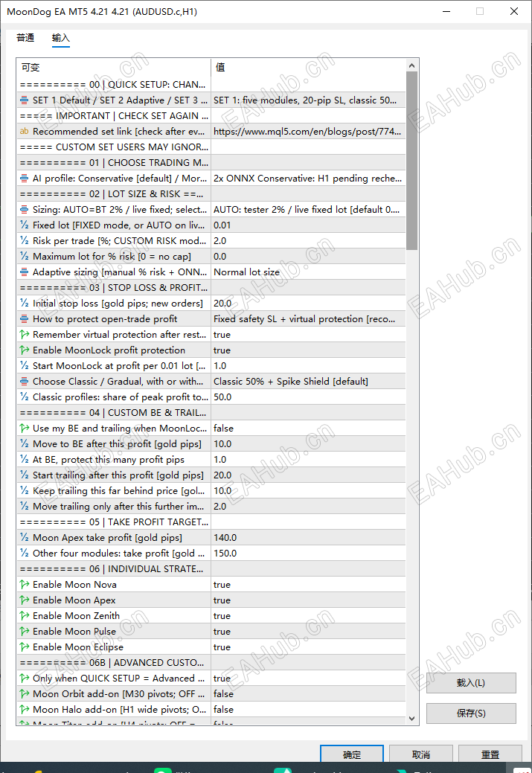
Task: Toggle the true value for Enable Moon Pulse
Action: (308, 631)
